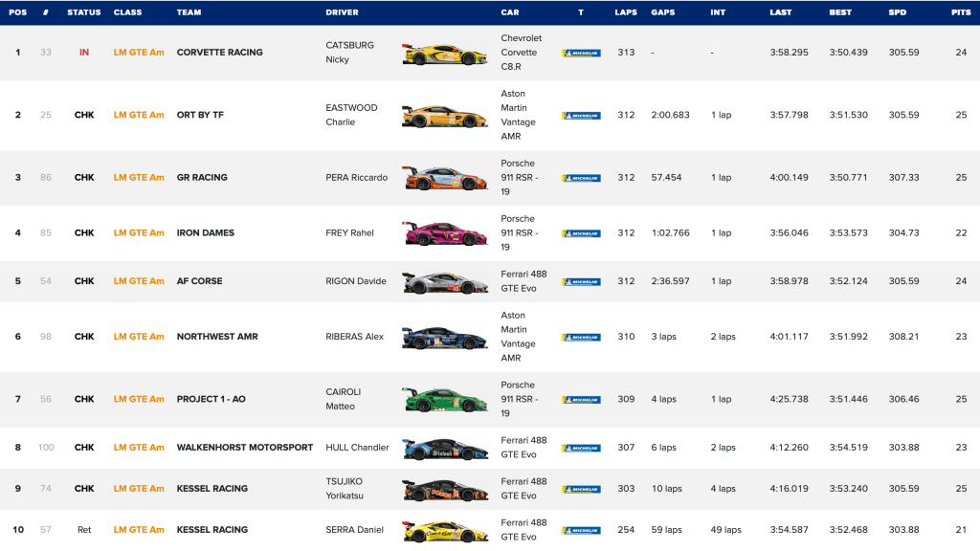Click the Corvette Racing yellow car image
This screenshot has width=980, height=551.
coord(444,55)
